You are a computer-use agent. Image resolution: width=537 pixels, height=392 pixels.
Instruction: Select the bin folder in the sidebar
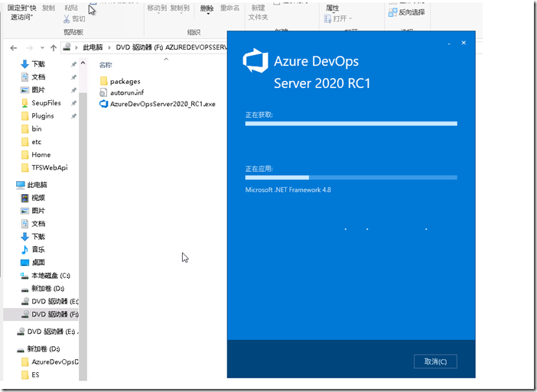pyautogui.click(x=37, y=129)
